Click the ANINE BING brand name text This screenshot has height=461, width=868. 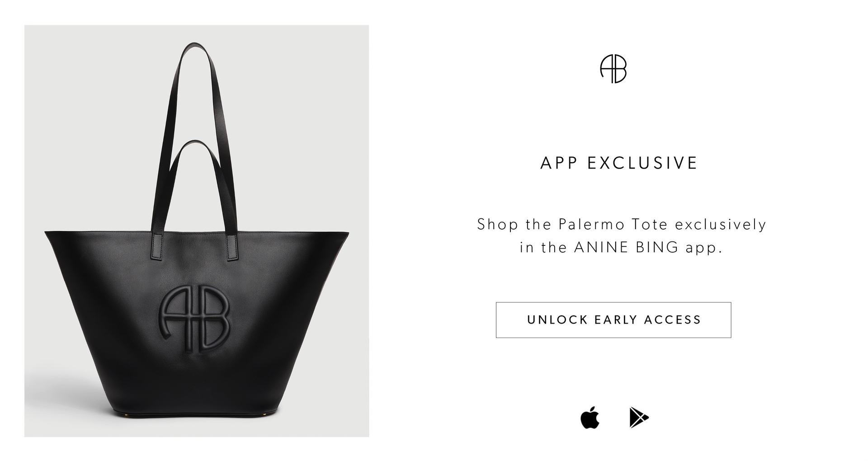pos(627,248)
